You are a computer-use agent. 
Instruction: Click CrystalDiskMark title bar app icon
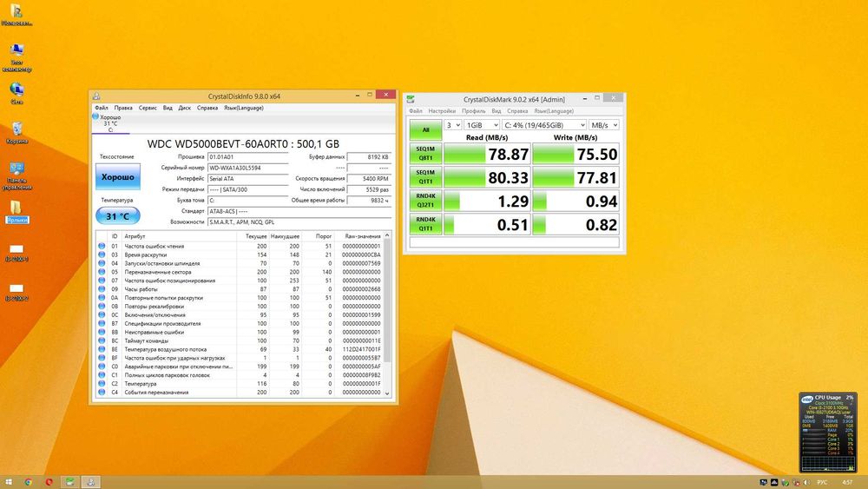(411, 99)
